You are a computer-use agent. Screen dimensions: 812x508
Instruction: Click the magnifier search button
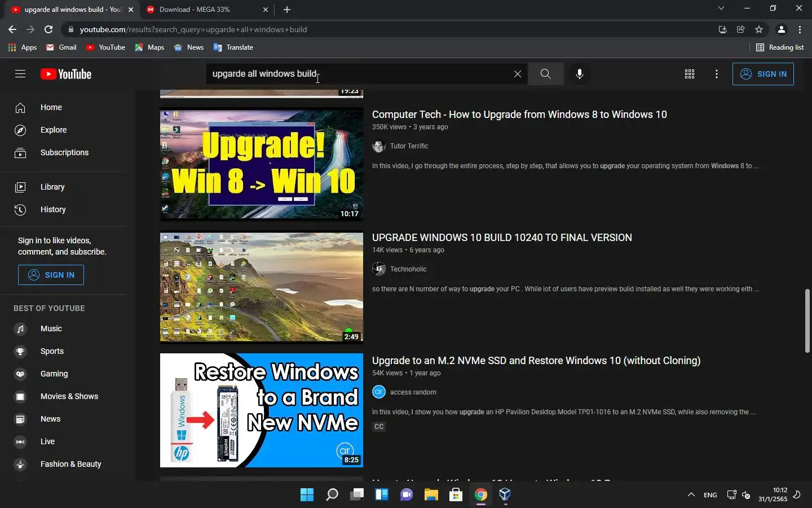click(x=545, y=74)
